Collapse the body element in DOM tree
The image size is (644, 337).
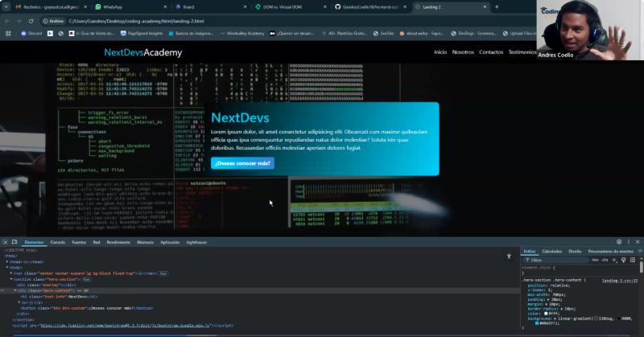(7, 267)
